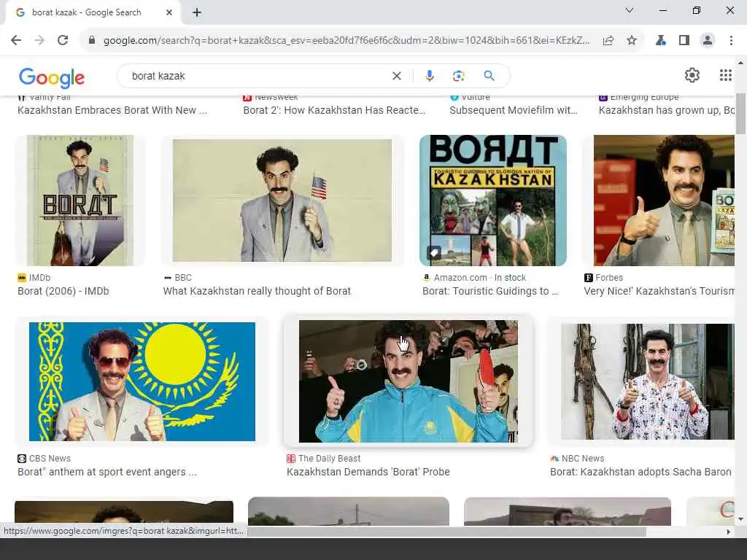Open the IMDb Borat poster thumbnail
Screen dimensions: 747x560
click(x=80, y=201)
